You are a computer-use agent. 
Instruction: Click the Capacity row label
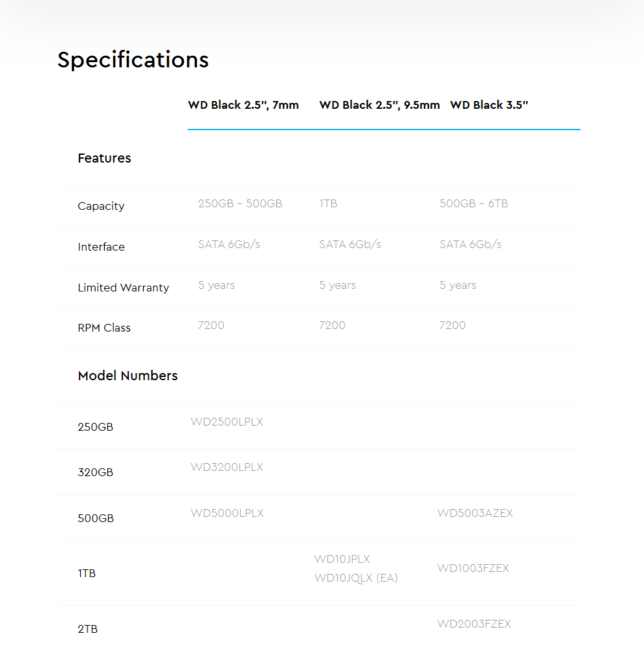(x=101, y=206)
